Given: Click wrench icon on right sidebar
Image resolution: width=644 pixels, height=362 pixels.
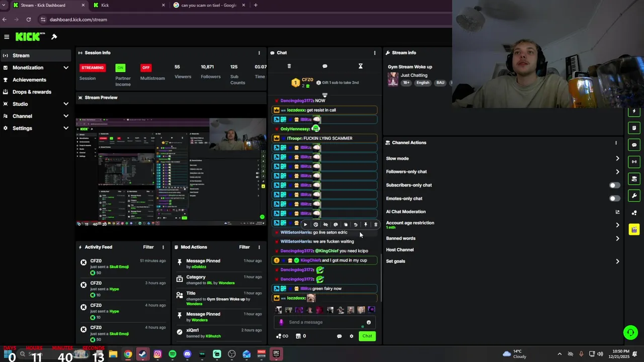Looking at the screenshot, I should tap(634, 196).
